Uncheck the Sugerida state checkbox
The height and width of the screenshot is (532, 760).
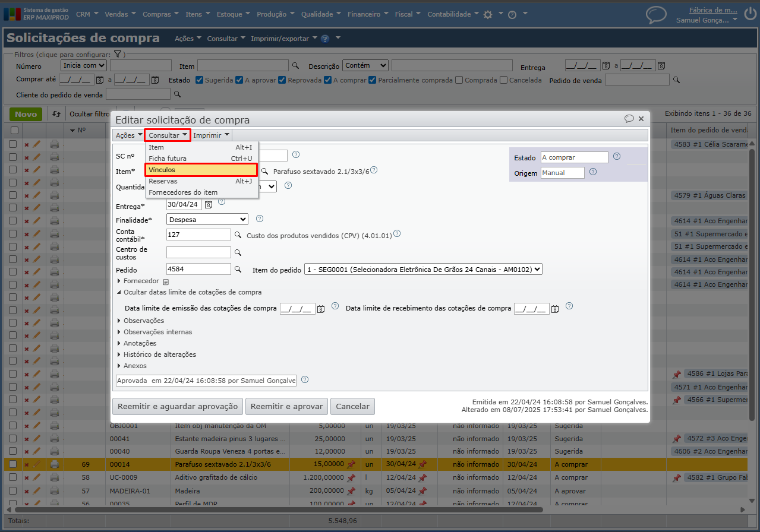pos(200,80)
